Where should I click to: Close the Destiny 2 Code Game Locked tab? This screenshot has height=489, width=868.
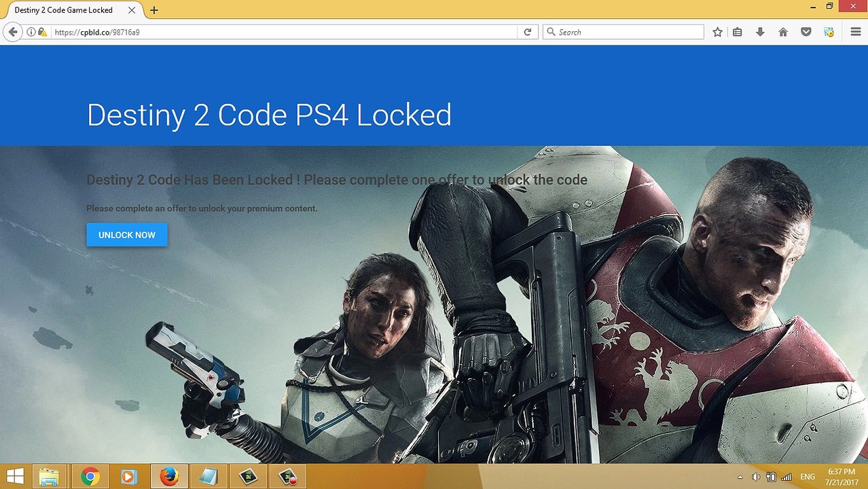pos(132,10)
